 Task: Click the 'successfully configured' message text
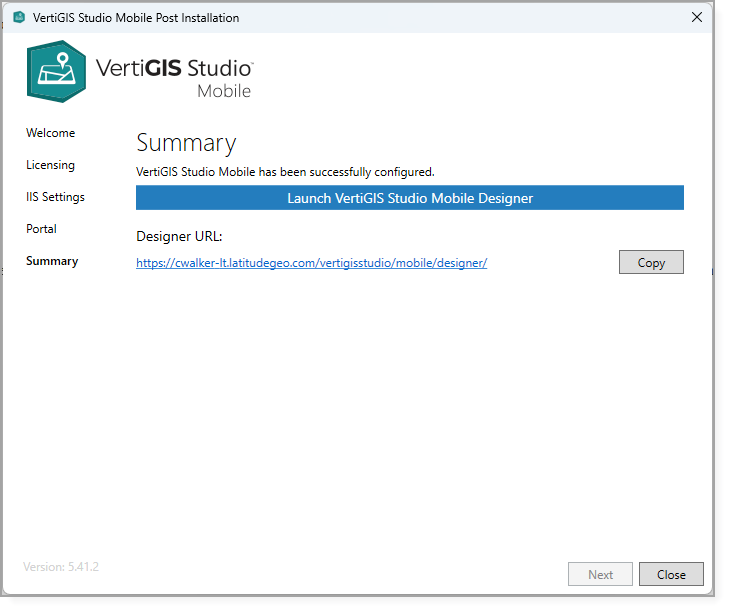(285, 172)
